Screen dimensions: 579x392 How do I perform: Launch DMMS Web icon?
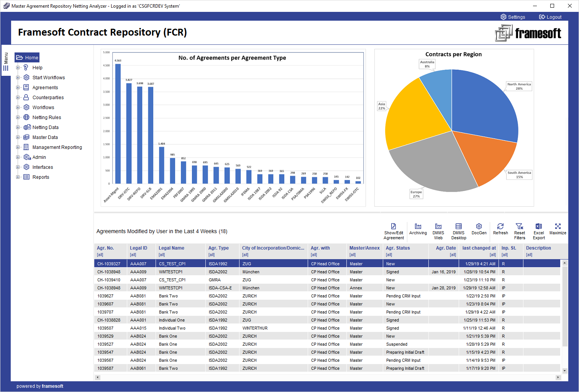pos(438,226)
